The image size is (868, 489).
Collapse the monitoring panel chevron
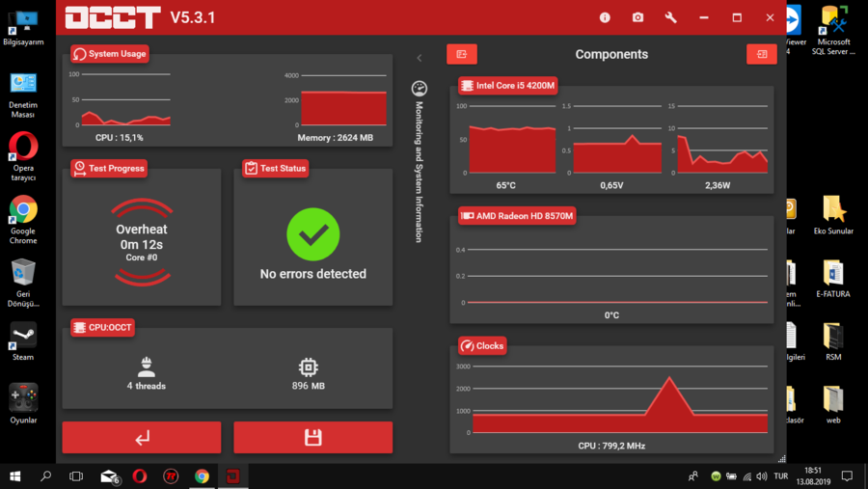tap(420, 58)
